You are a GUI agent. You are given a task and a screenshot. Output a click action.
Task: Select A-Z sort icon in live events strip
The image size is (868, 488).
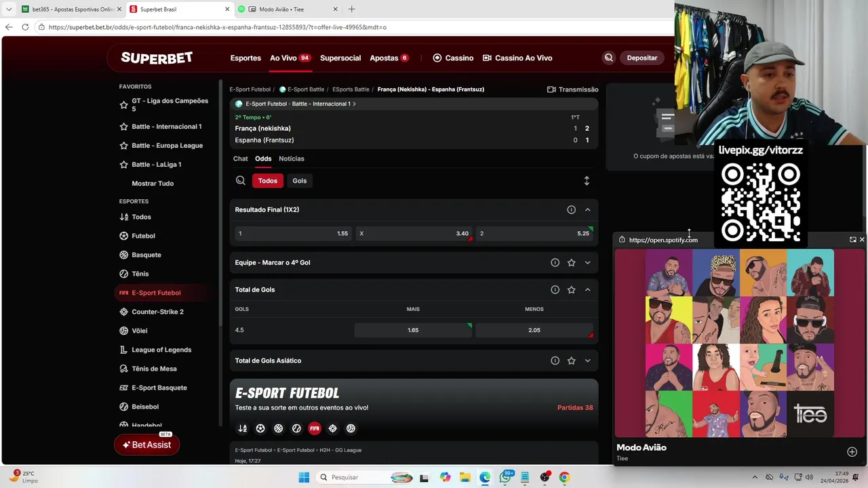pyautogui.click(x=243, y=428)
